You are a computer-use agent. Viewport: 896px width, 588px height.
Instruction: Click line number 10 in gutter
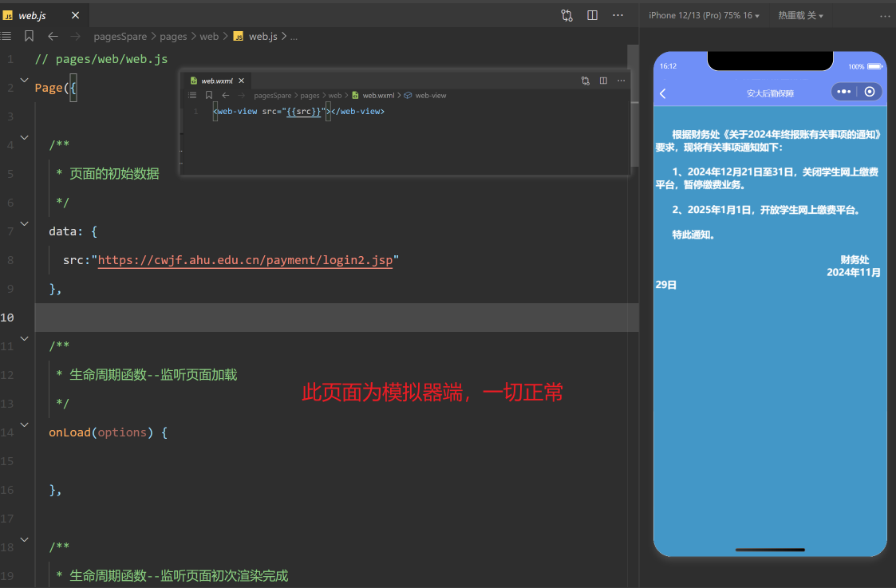point(7,318)
